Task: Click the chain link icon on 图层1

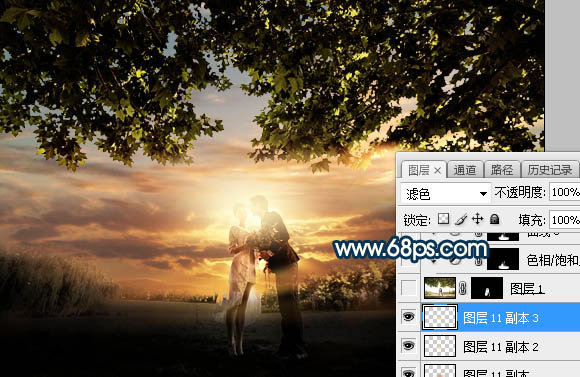Action: click(462, 288)
